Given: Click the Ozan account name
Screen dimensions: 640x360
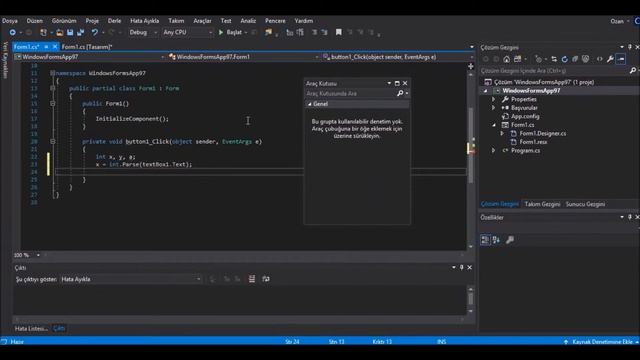Looking at the screenshot, I should [617, 21].
